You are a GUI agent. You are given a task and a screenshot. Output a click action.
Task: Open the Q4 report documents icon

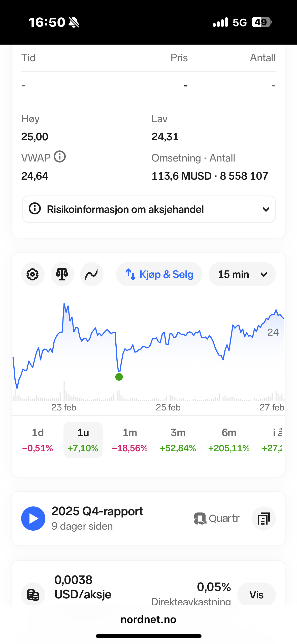coord(263,519)
